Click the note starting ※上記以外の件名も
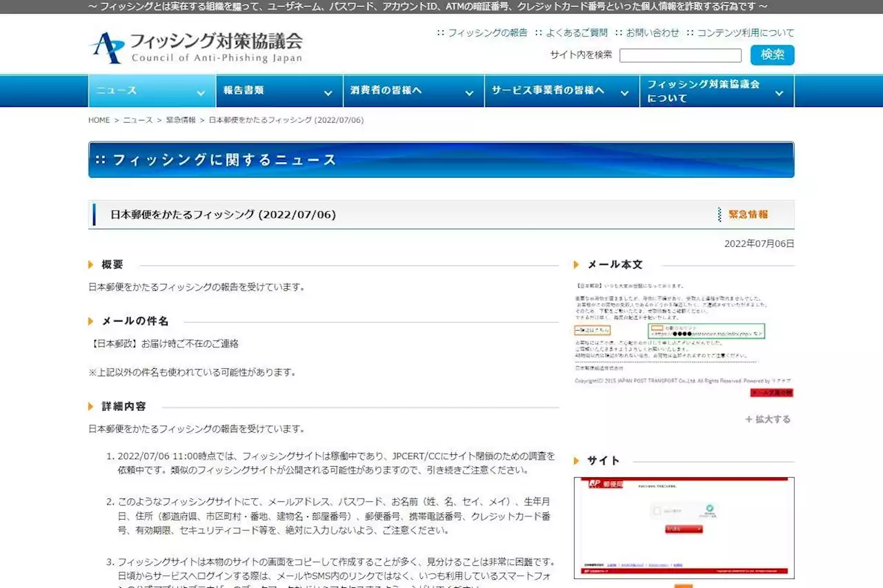Image resolution: width=883 pixels, height=588 pixels. (x=192, y=372)
